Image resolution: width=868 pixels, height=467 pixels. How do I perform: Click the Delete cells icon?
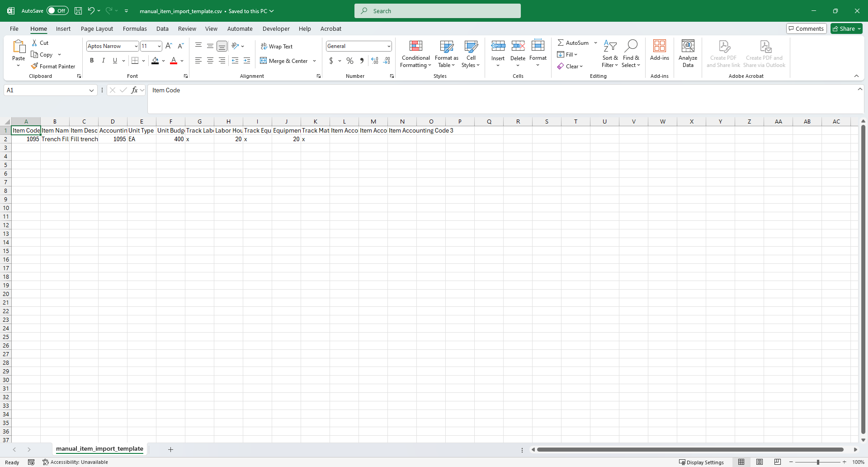(x=518, y=46)
